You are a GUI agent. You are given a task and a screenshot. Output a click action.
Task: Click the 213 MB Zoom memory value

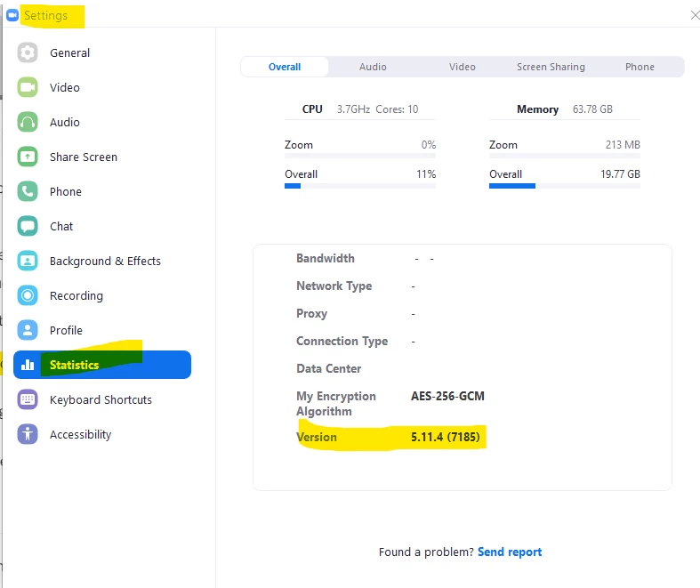click(x=623, y=145)
